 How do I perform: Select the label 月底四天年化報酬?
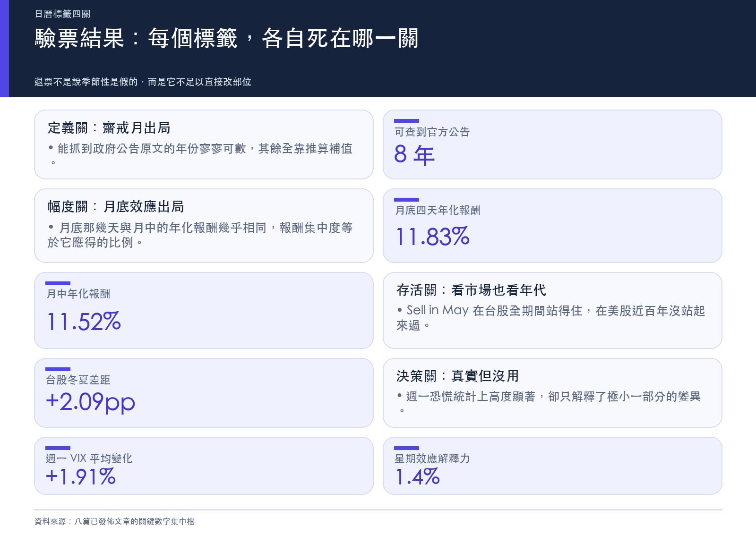[x=438, y=210]
